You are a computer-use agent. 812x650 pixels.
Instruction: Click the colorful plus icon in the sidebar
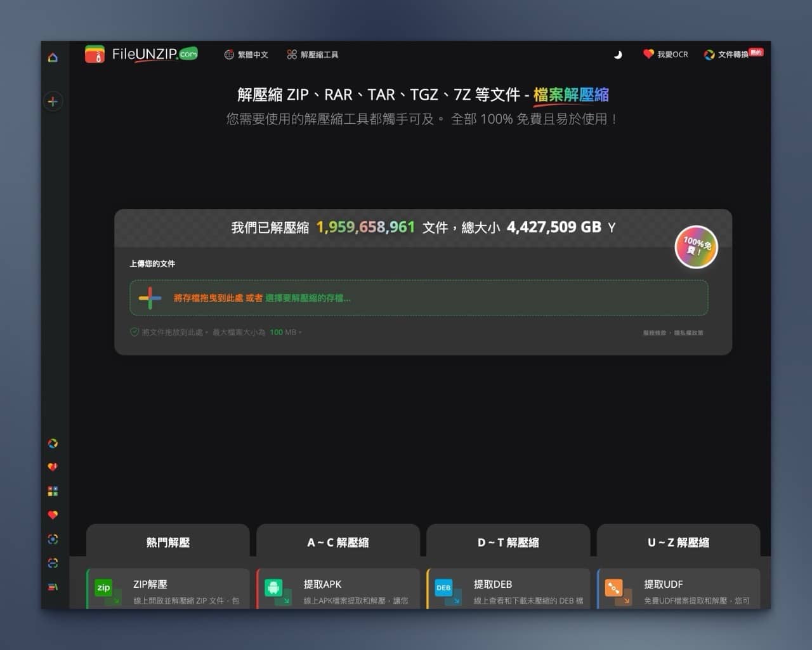(x=53, y=102)
